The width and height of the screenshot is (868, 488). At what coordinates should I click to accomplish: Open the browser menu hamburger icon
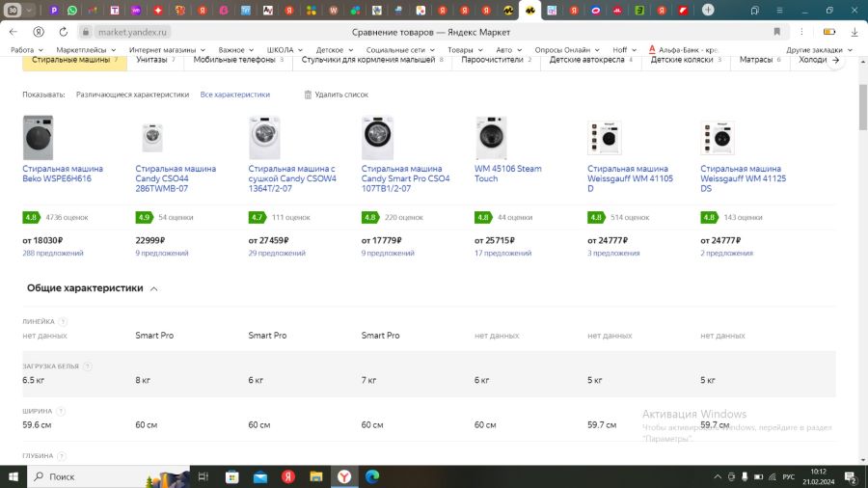click(x=779, y=10)
